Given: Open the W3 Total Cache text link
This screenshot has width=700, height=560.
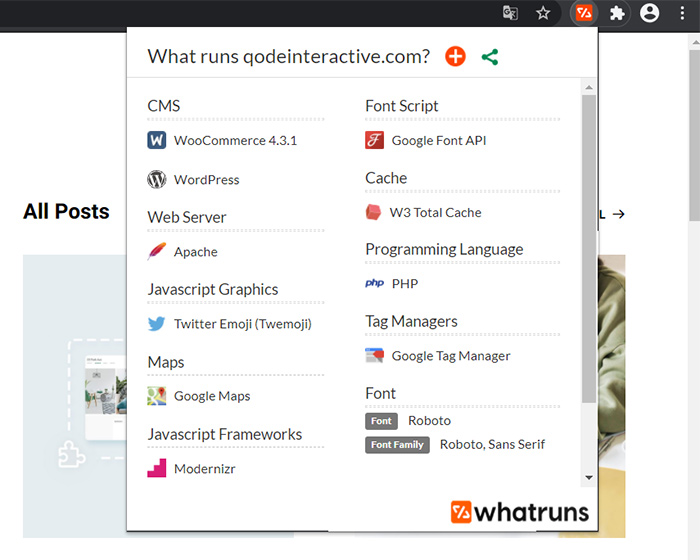Looking at the screenshot, I should (435, 213).
